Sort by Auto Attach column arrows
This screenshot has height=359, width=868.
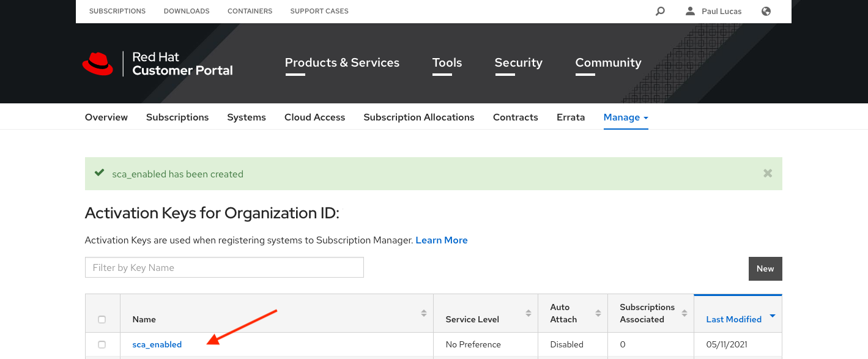(x=598, y=313)
